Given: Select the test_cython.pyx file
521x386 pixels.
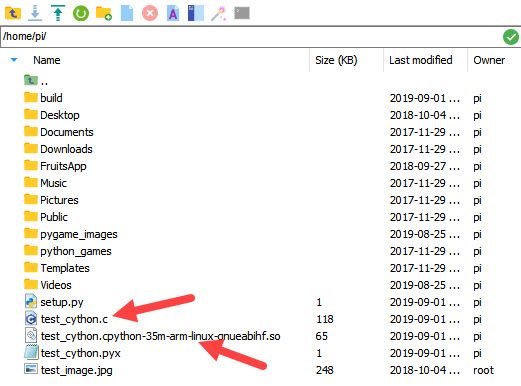Looking at the screenshot, I should [x=72, y=353].
